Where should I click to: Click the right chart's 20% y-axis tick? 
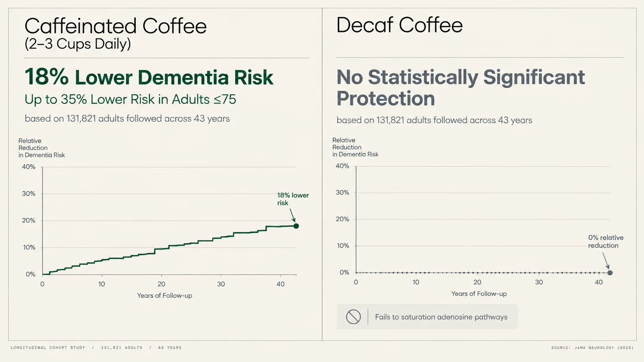(x=342, y=219)
